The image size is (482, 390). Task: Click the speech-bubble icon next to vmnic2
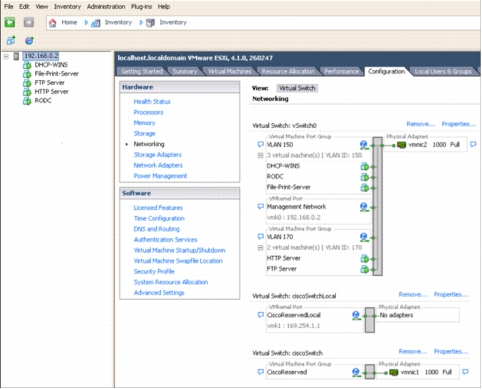473,145
